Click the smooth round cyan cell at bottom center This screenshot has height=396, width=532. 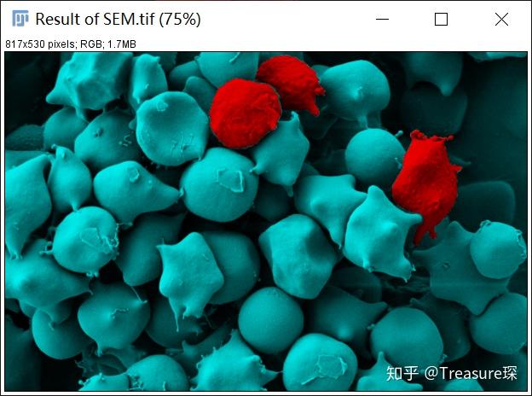(271, 320)
